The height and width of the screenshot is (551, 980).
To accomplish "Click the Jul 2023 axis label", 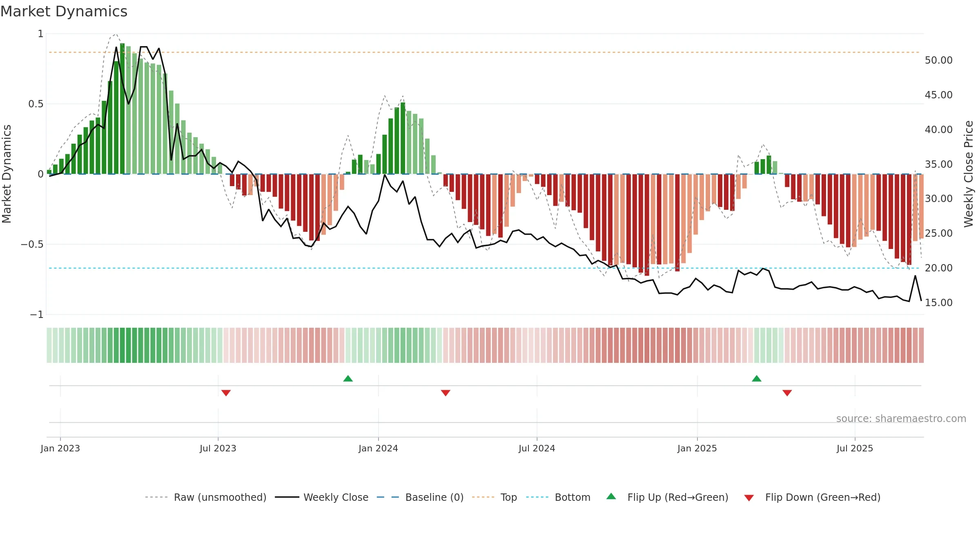I will (218, 448).
